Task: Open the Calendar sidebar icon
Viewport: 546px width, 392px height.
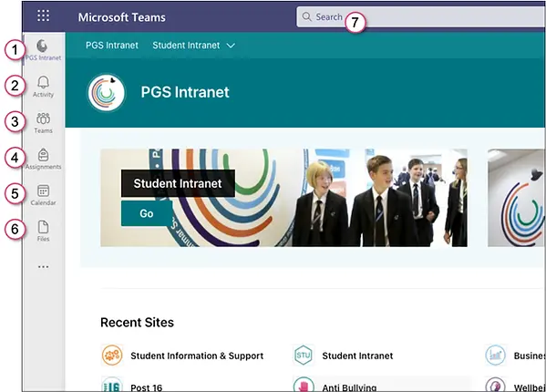Action: click(x=43, y=195)
